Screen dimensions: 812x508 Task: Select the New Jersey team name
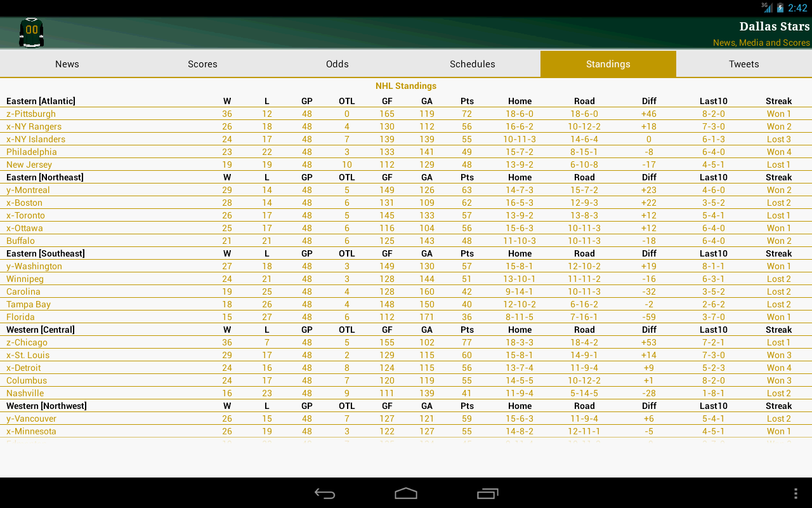click(x=29, y=164)
